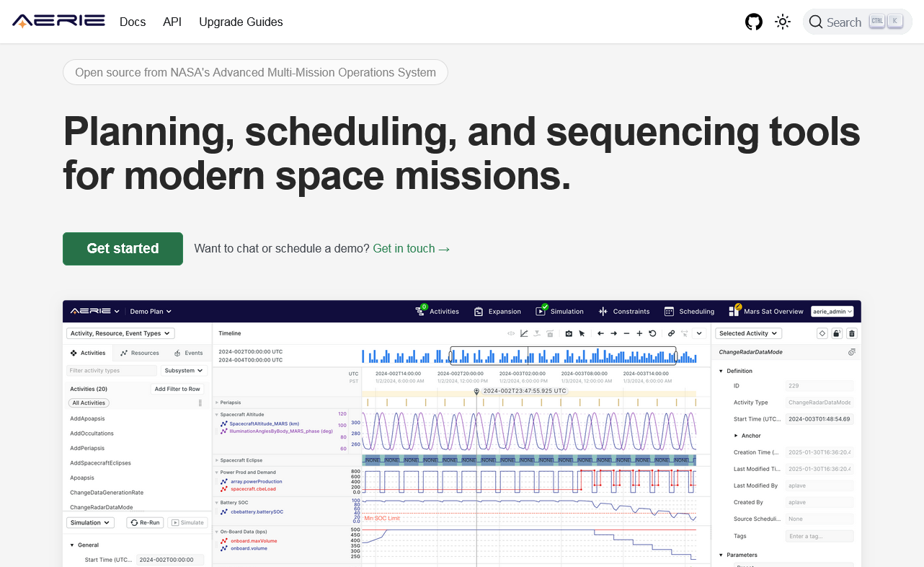Screen dimensions: 924x567
Task: Follow the Get in touch link
Action: point(411,249)
